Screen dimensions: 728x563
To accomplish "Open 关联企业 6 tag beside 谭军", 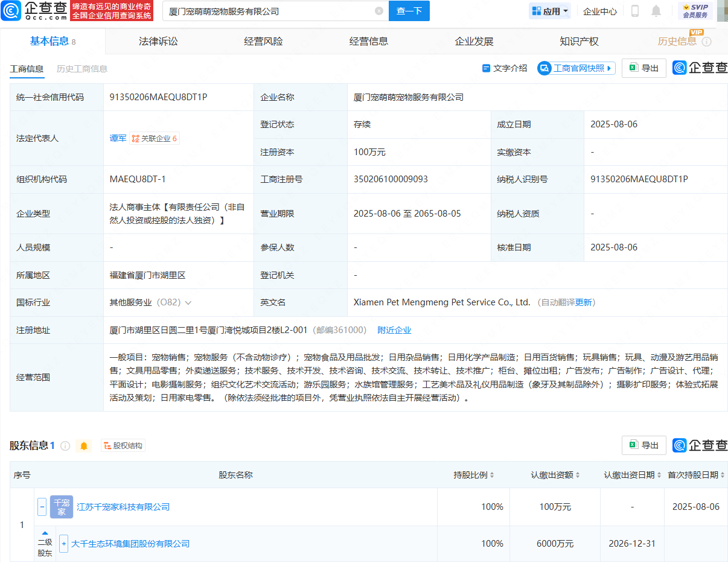I will (155, 138).
